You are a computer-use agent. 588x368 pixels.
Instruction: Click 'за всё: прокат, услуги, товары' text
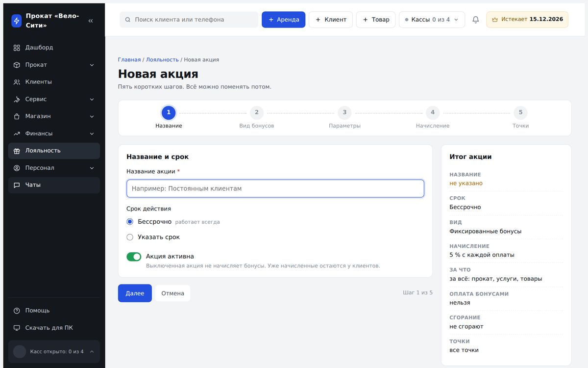pos(496,279)
